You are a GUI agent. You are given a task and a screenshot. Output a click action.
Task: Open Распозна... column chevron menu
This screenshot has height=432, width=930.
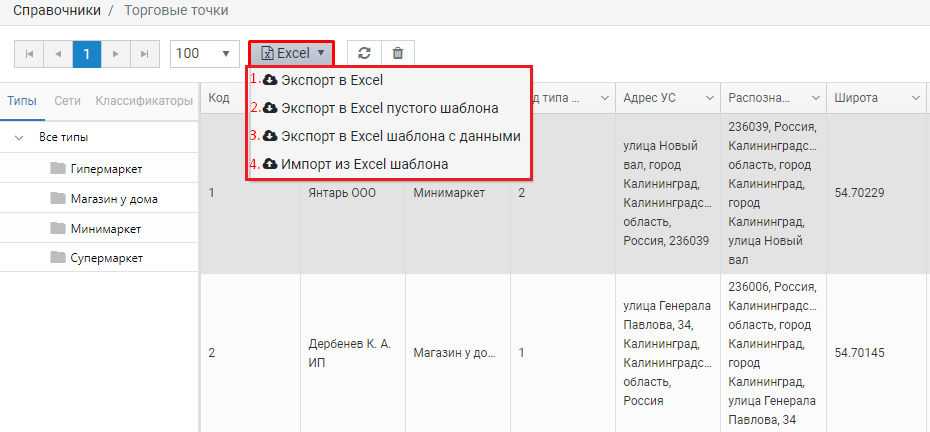(x=816, y=99)
